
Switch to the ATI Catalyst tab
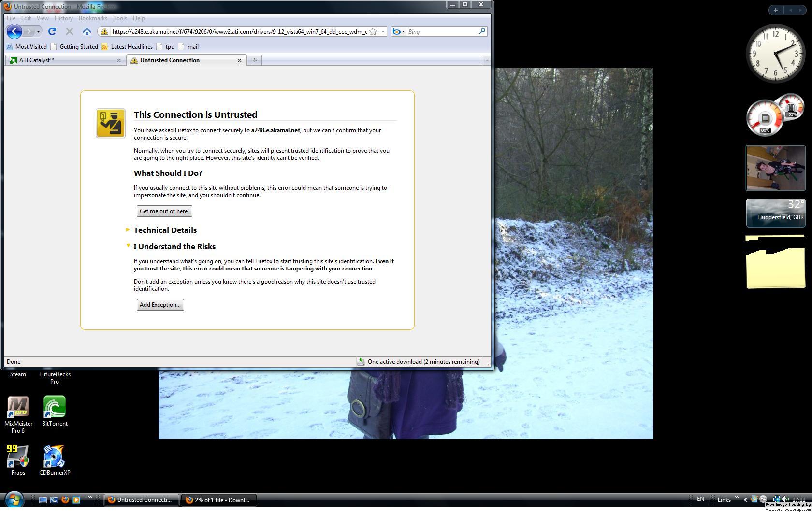coord(65,60)
